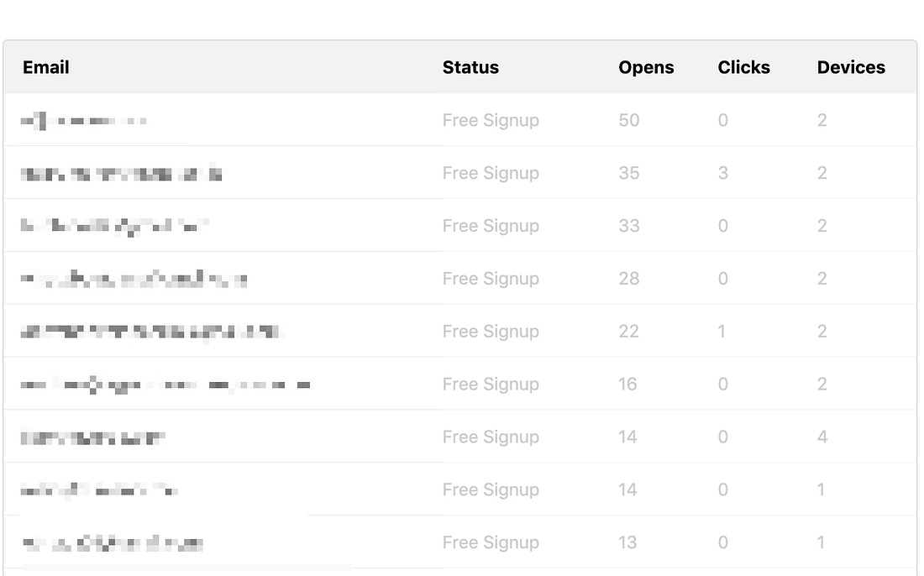Screen dimensions: 924x576
Task: Select the blurred email with 13 opens
Action: pos(113,543)
